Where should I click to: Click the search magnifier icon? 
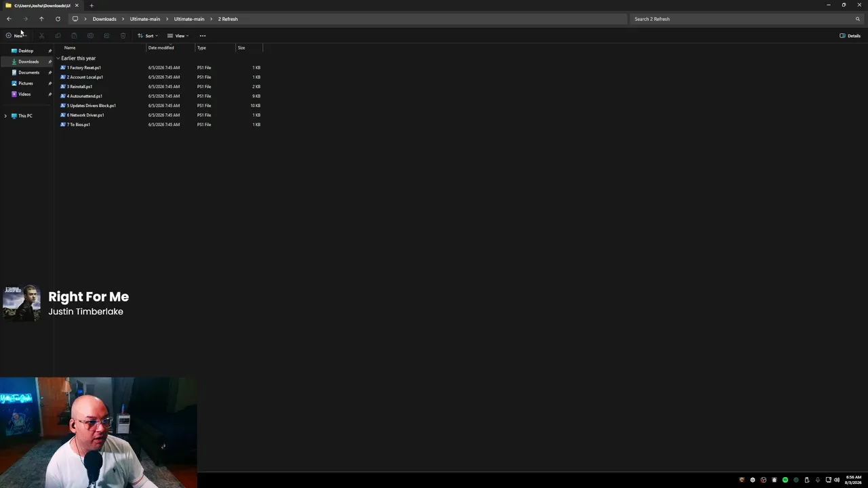[858, 19]
